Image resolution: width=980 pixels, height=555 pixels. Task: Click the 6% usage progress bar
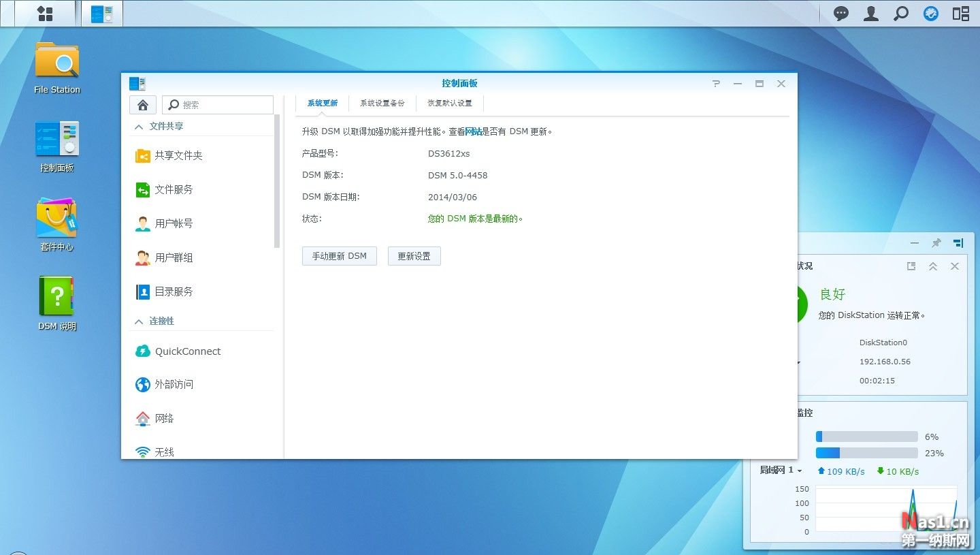click(867, 437)
